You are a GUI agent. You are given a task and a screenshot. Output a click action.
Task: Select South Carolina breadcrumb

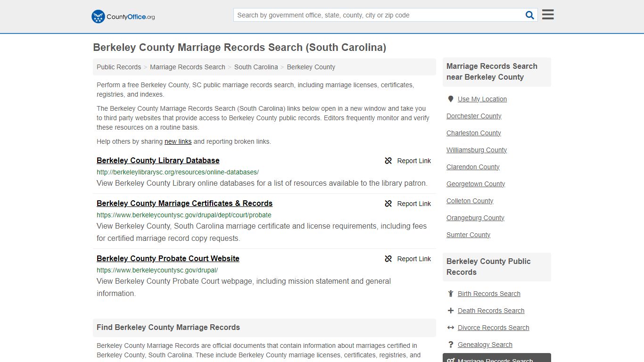point(256,67)
